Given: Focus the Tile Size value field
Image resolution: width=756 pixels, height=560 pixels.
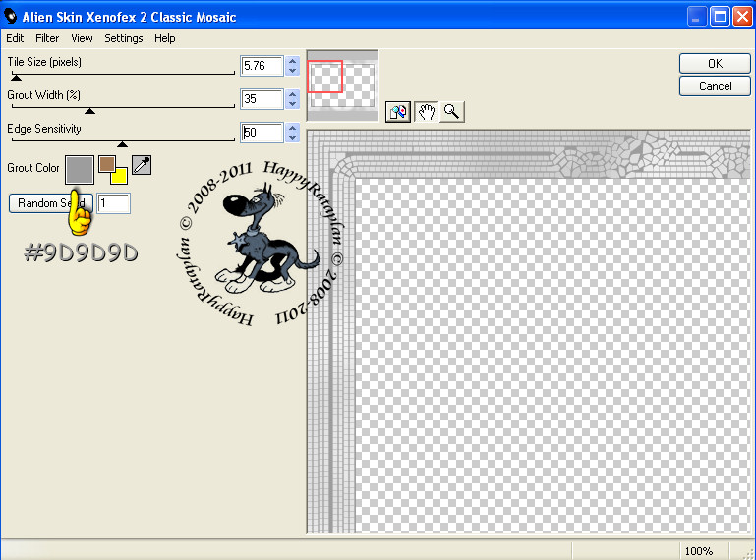Looking at the screenshot, I should [262, 66].
